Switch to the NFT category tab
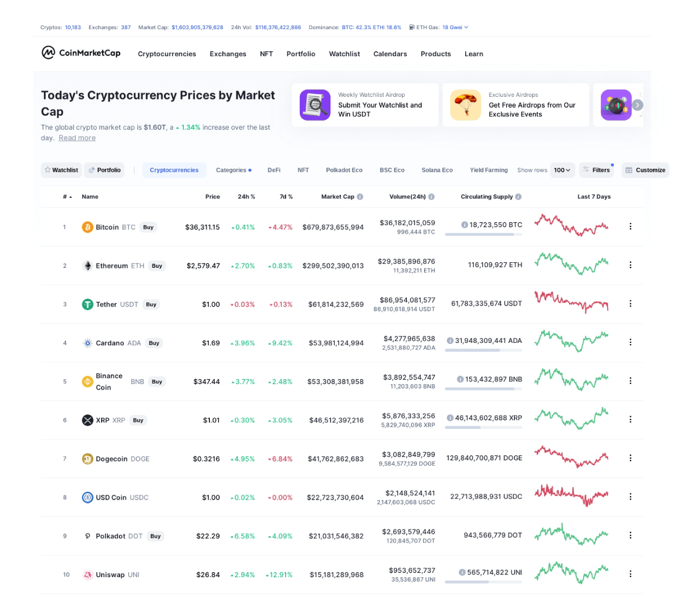This screenshot has width=700, height=608. coord(303,170)
